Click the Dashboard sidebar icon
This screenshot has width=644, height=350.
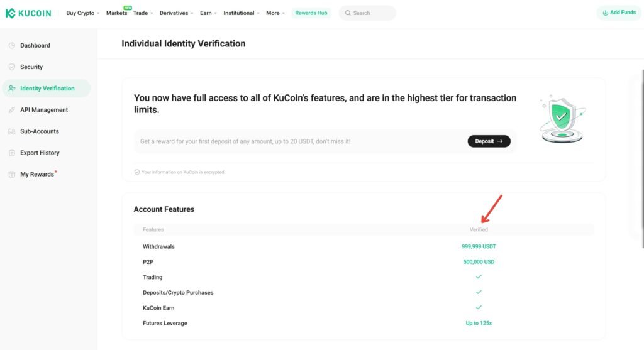click(12, 46)
